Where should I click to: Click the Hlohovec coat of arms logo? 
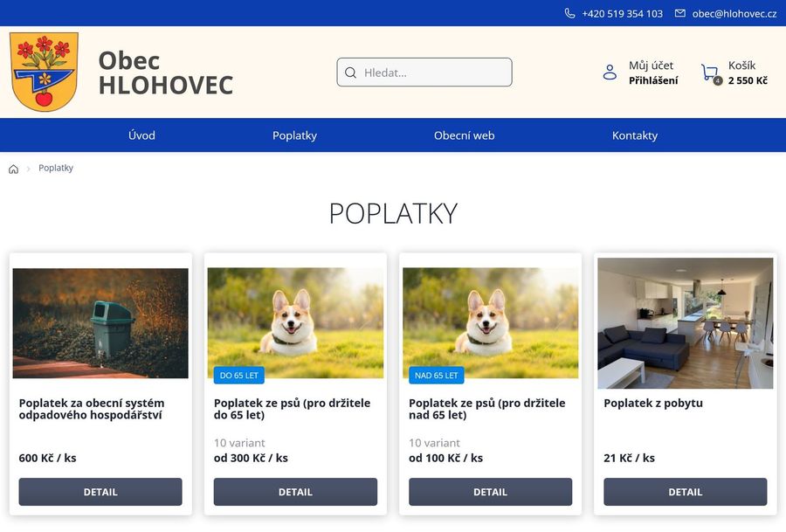pos(45,72)
